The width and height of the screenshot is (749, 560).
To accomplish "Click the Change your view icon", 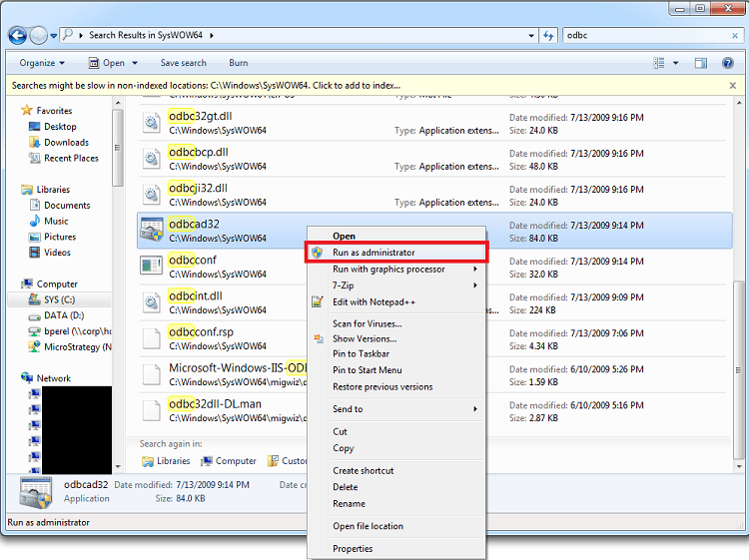I will 659,63.
